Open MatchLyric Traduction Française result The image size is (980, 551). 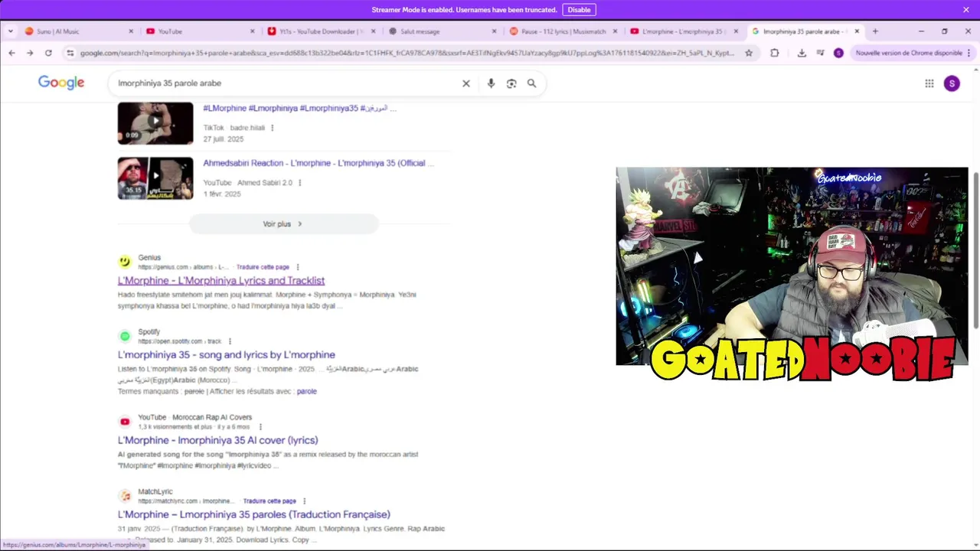click(254, 514)
